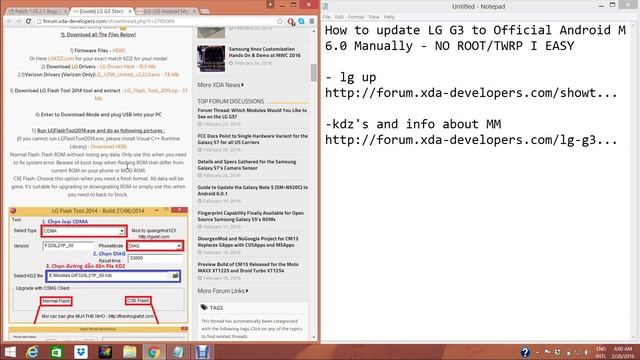Click Chrome page vertical scrollbar thumb
Image resolution: width=640 pixels, height=360 pixels.
click(313, 73)
